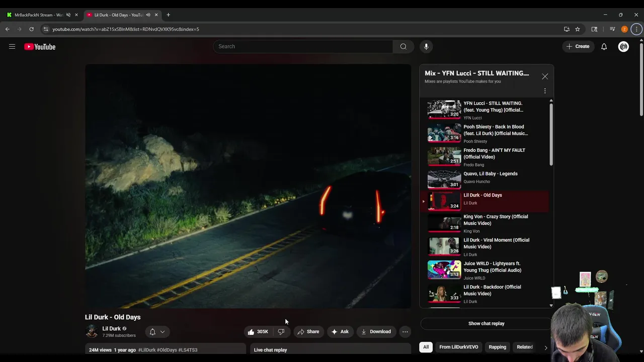The height and width of the screenshot is (362, 644).
Task: Close the MrBackPackN Stream tab
Action: (76, 15)
